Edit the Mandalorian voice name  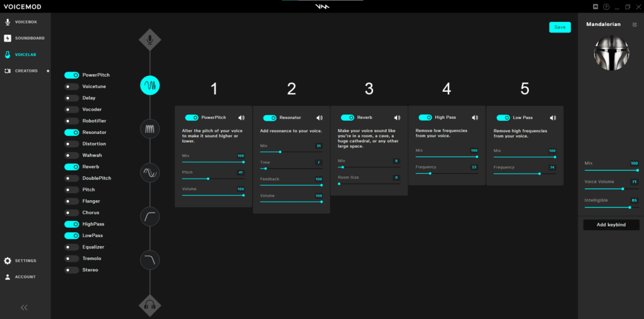click(635, 25)
